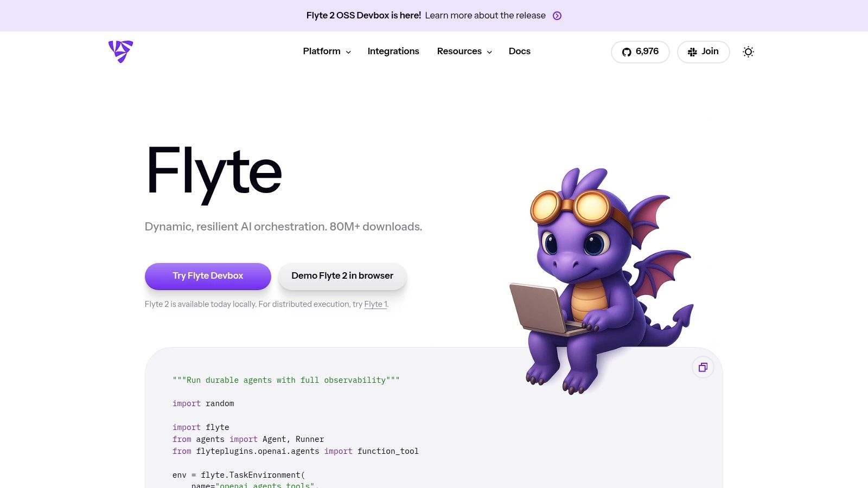This screenshot has height=488, width=868.
Task: Click the 'import random' code line
Action: (203, 403)
